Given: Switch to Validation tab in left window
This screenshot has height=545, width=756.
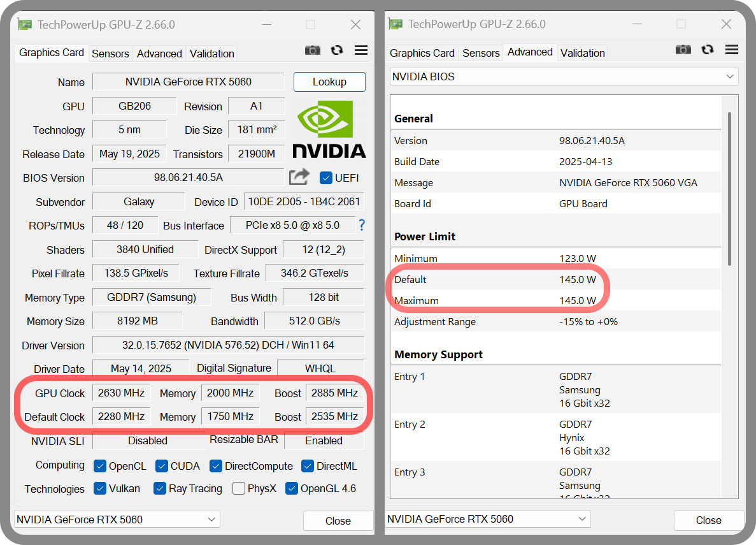Looking at the screenshot, I should [211, 54].
